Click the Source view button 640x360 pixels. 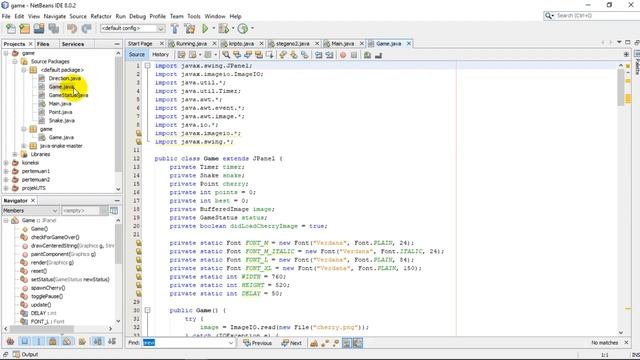pos(137,54)
